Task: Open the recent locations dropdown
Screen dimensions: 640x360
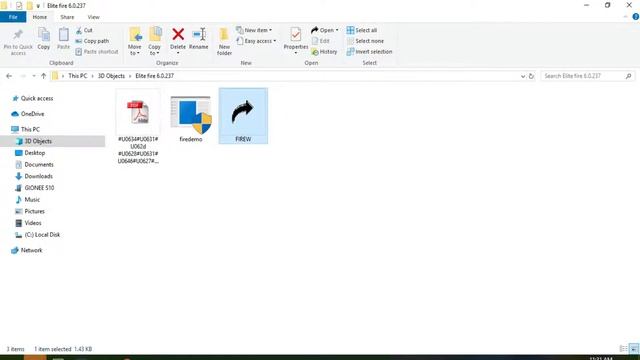Action: (33, 76)
